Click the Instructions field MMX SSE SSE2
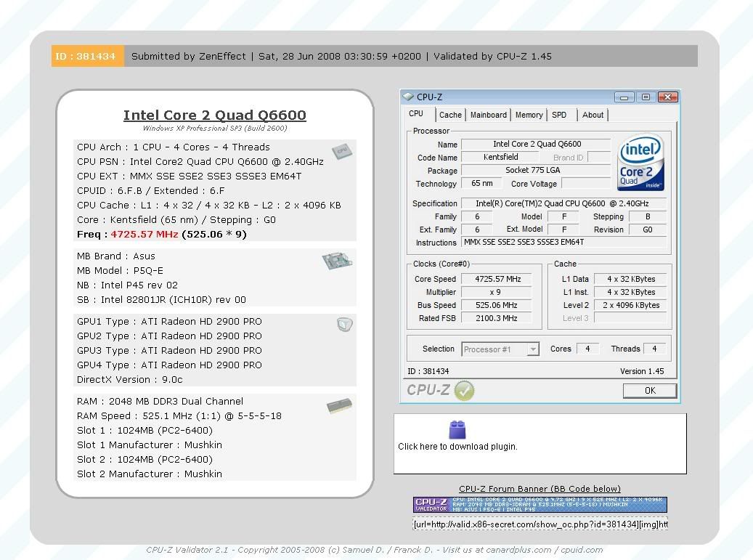This screenshot has width=753, height=560. [x=563, y=242]
